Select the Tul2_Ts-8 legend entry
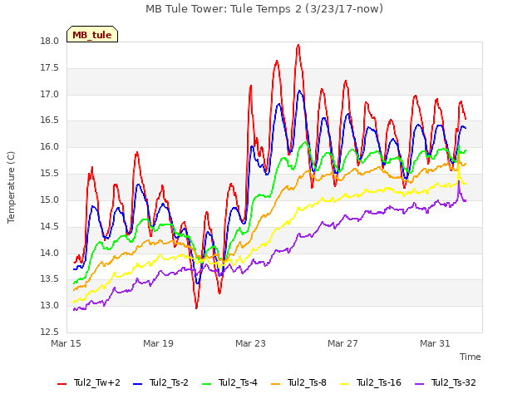The height and width of the screenshot is (399, 532). [298, 382]
